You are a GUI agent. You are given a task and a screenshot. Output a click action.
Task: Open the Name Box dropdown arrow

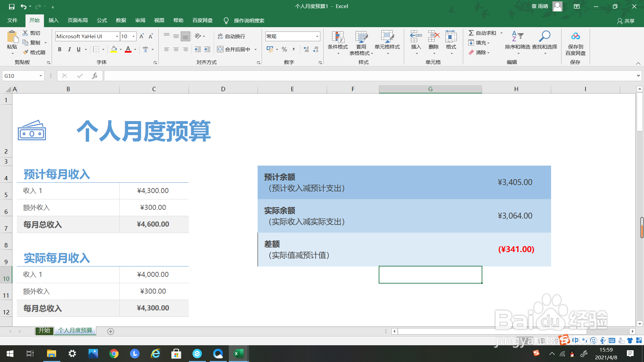point(41,76)
